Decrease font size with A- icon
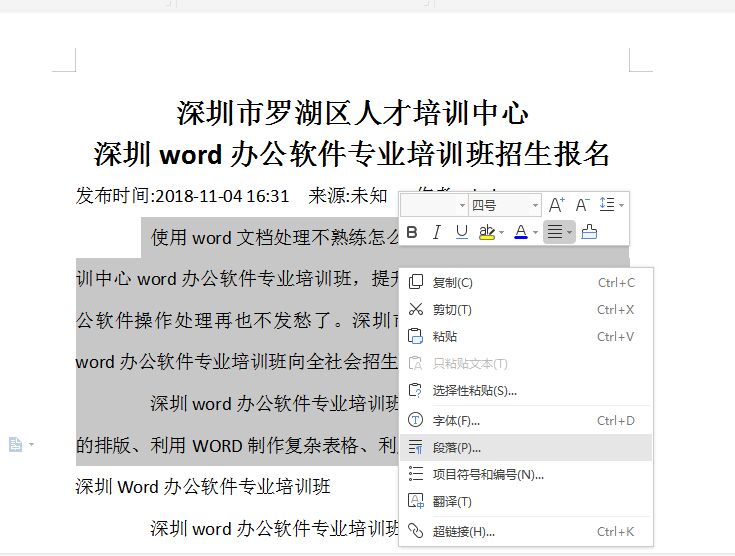Screen dimensions: 735x556 (582, 205)
